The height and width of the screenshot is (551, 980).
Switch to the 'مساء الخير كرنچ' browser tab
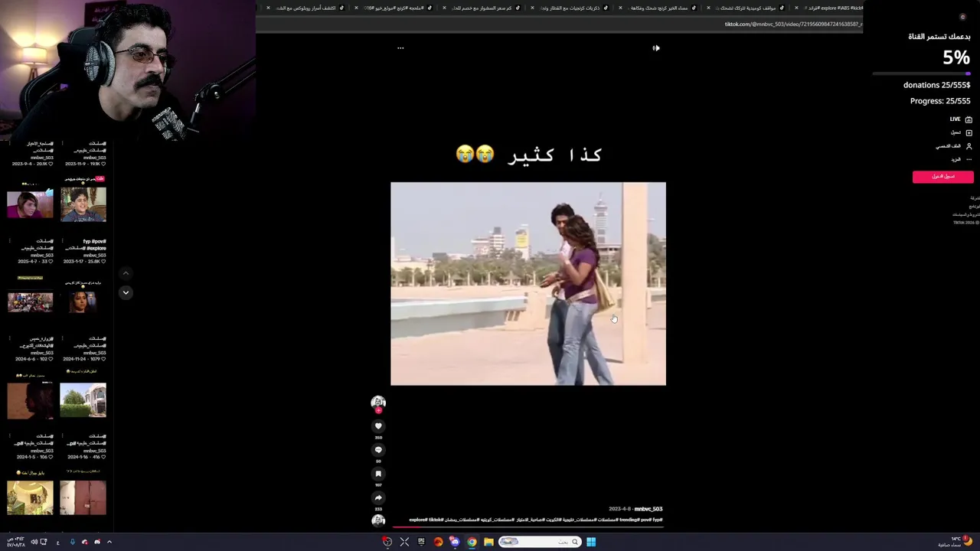[657, 8]
